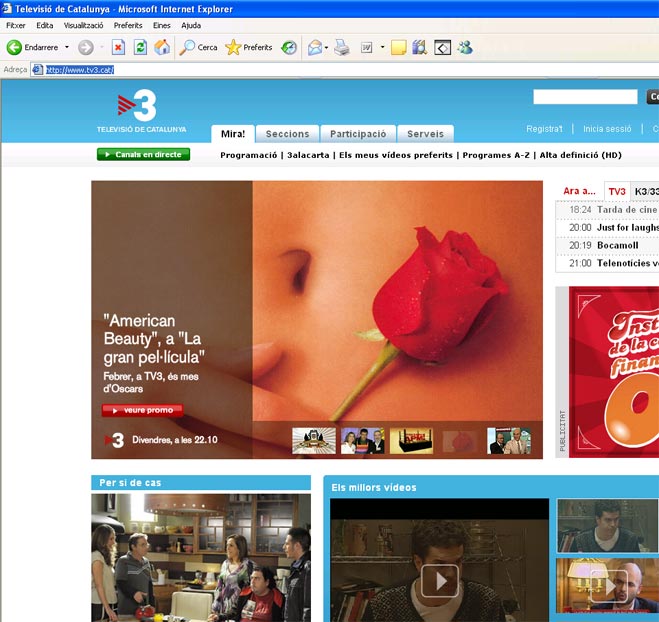Switch to the Seccions tab
The image size is (659, 622).
coord(287,134)
